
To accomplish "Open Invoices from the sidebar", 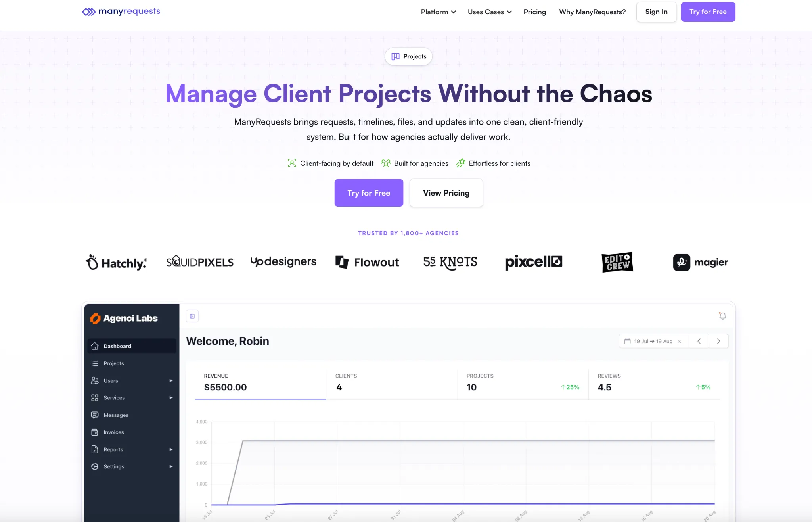I will (x=113, y=432).
